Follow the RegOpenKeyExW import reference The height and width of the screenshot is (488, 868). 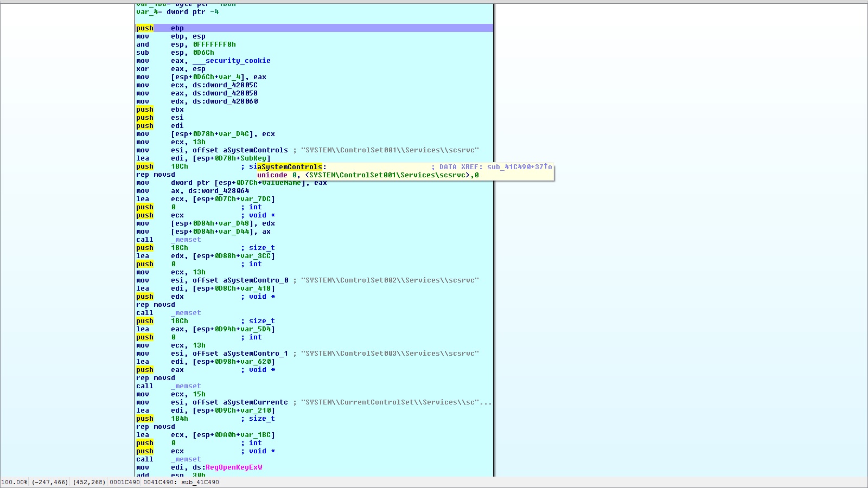(234, 467)
